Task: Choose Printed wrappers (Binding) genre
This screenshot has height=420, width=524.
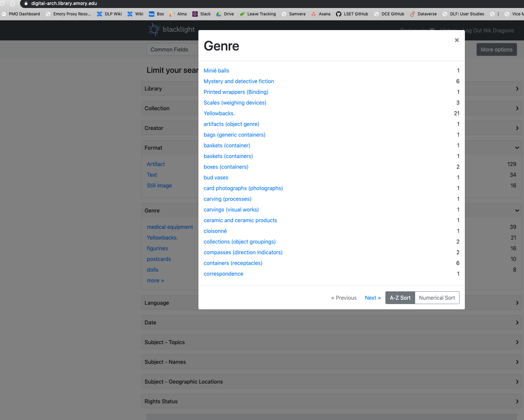Action: pyautogui.click(x=236, y=92)
